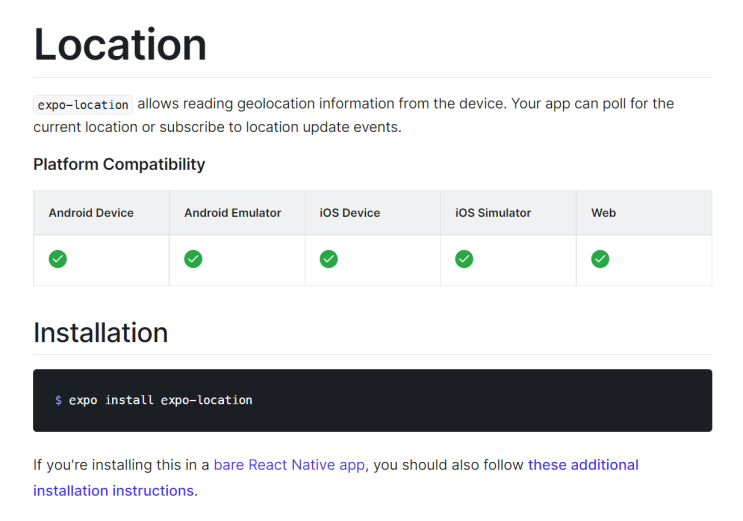The image size is (743, 521).
Task: Click the Android Device column header
Action: click(x=91, y=213)
